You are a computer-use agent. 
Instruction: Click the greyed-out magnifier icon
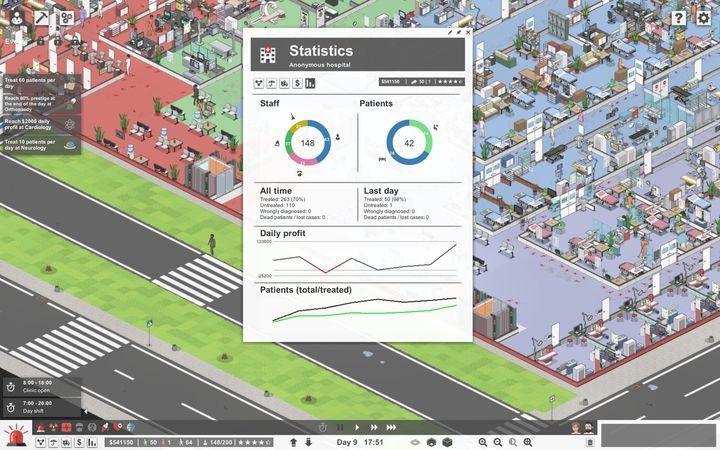(x=512, y=442)
